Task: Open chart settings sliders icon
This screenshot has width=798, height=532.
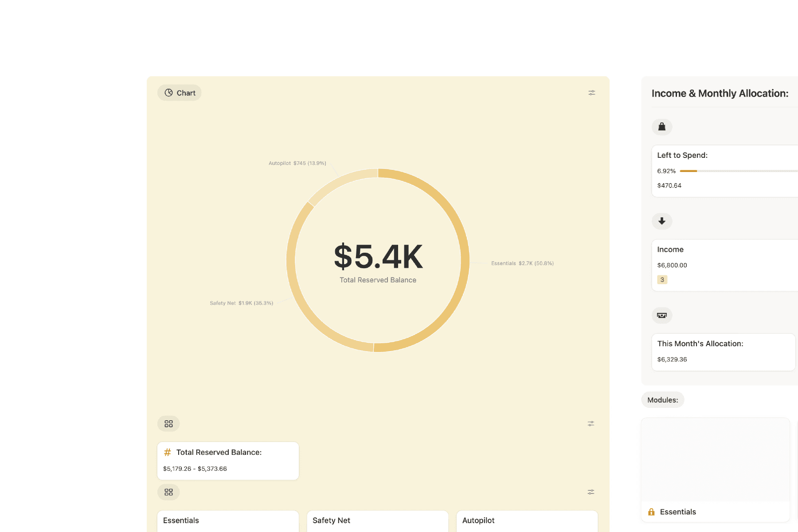Action: point(592,93)
